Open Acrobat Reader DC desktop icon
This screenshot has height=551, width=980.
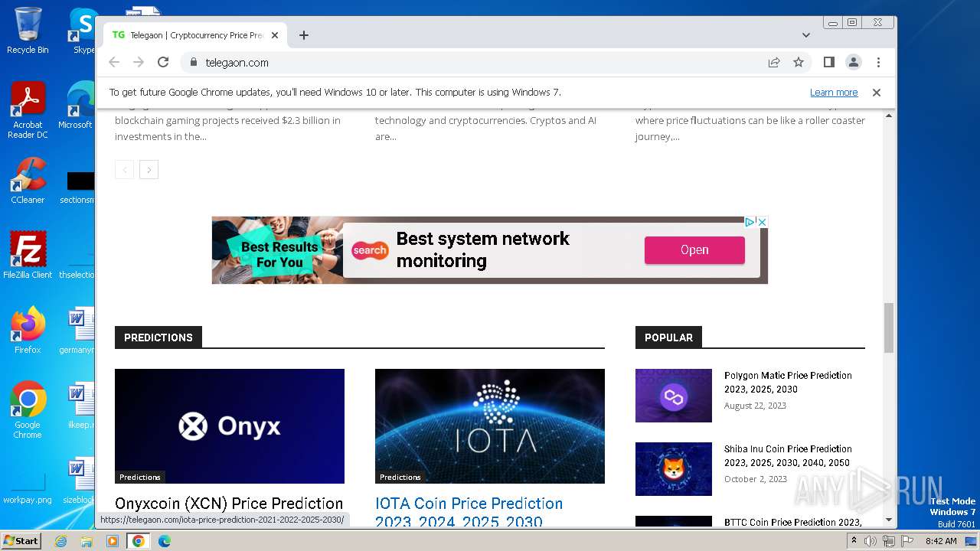pos(28,111)
